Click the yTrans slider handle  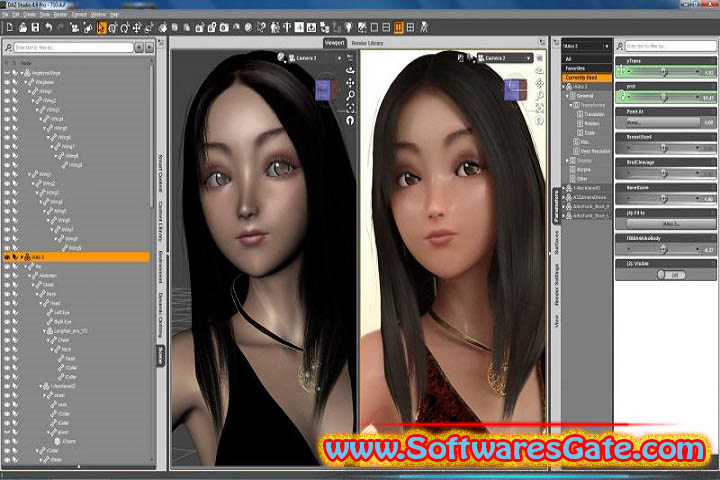click(x=664, y=72)
